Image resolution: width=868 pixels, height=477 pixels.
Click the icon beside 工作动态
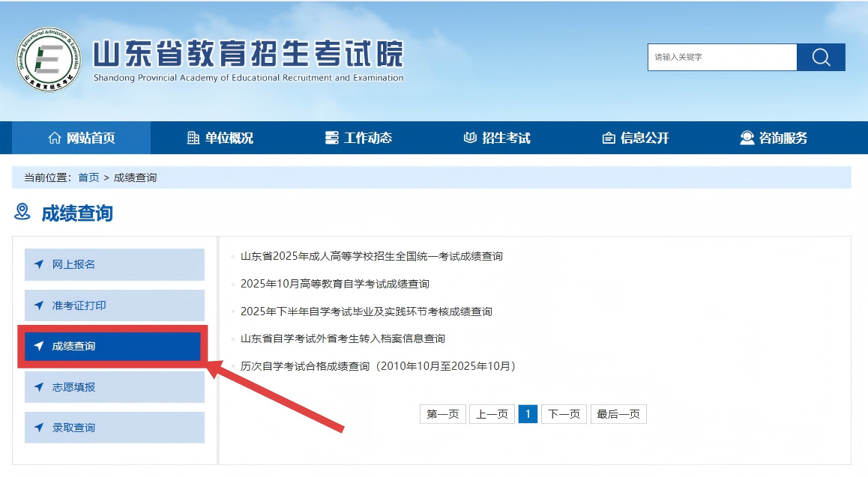[332, 138]
